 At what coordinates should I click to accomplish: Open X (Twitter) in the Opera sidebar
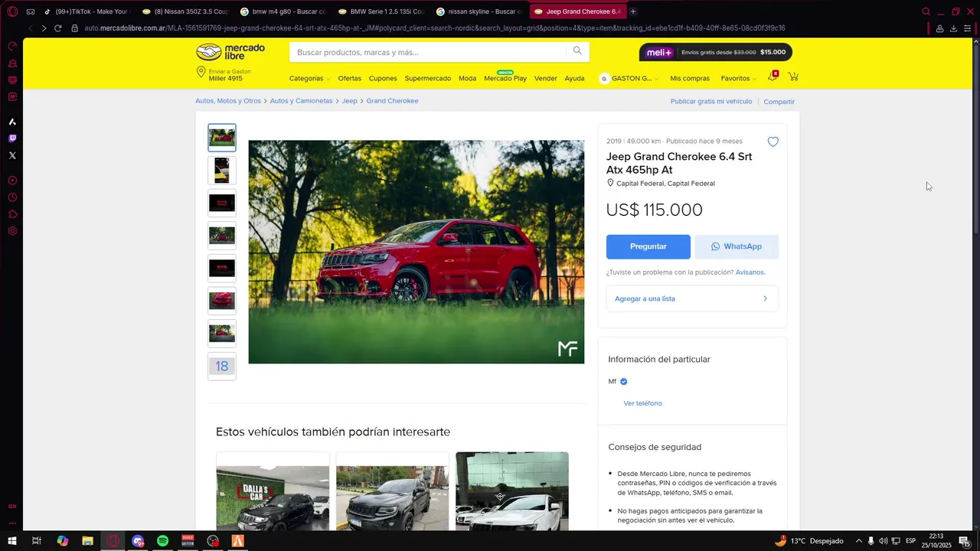12,155
